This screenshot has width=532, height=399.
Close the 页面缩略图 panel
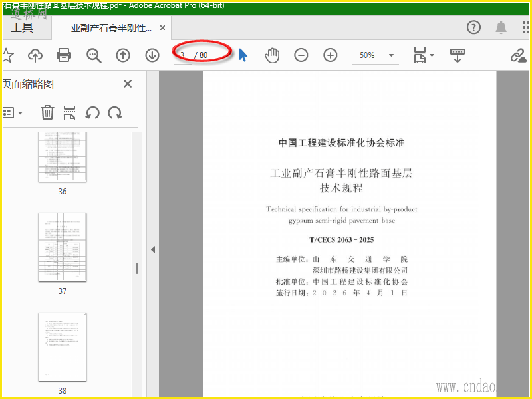point(128,84)
